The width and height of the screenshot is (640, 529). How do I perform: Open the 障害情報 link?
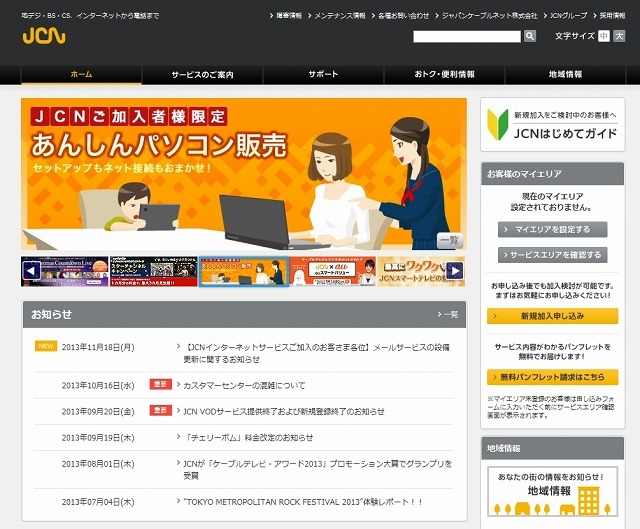click(289, 16)
